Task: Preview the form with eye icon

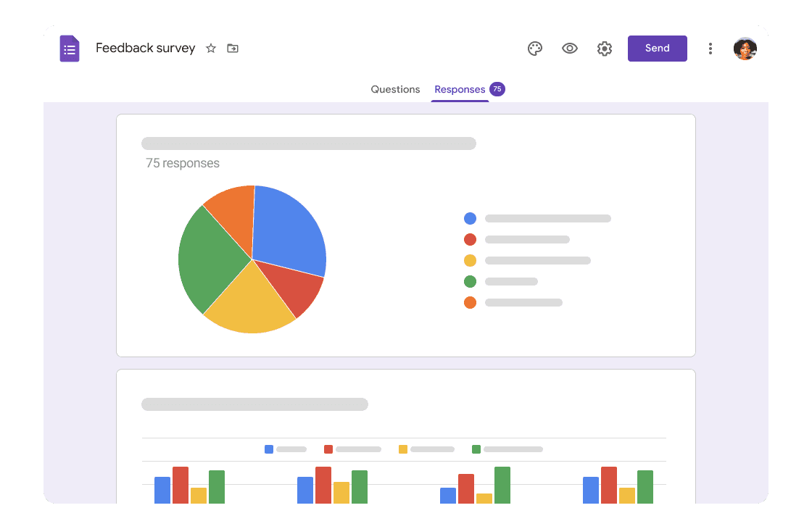Action: (570, 49)
